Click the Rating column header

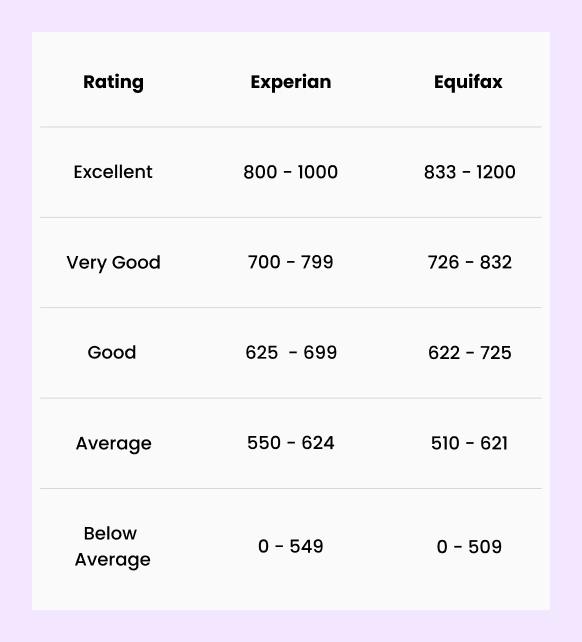pyautogui.click(x=113, y=82)
